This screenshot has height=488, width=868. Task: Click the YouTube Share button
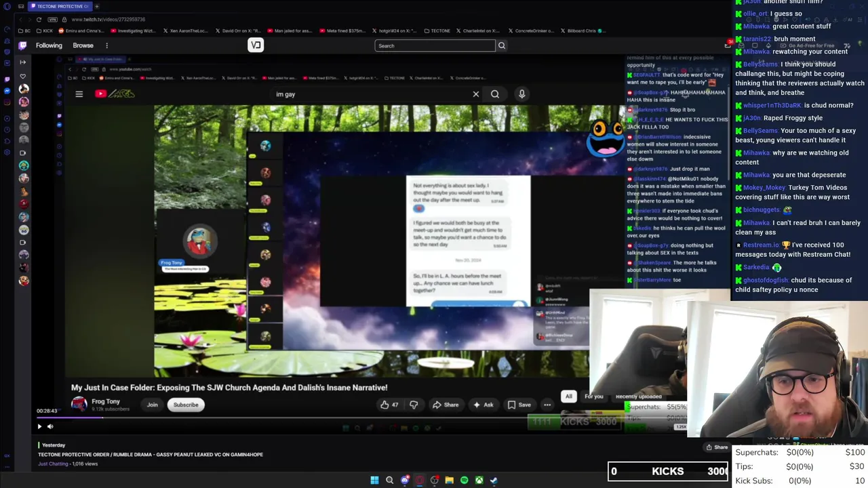tap(446, 405)
